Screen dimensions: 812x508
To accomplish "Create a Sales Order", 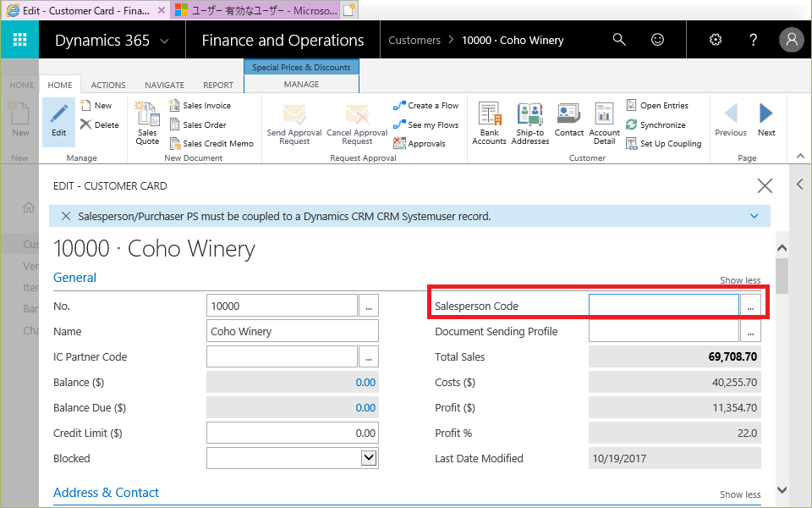I will 198,124.
